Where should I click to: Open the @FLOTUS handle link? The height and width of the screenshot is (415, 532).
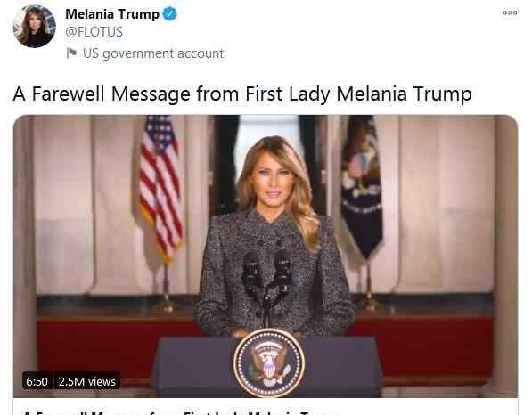pos(94,32)
